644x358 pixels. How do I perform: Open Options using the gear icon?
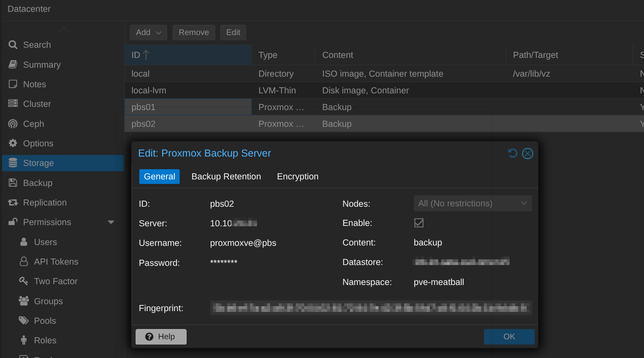click(13, 143)
